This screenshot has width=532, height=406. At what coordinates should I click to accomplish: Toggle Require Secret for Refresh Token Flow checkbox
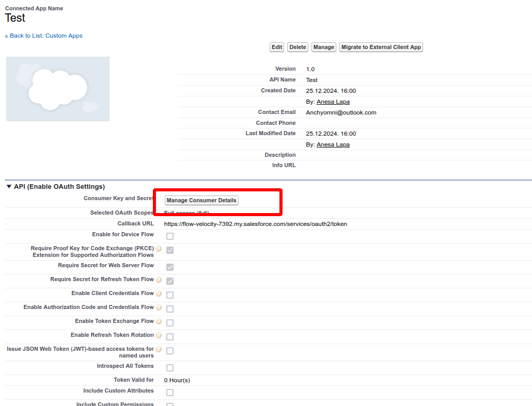(x=170, y=281)
